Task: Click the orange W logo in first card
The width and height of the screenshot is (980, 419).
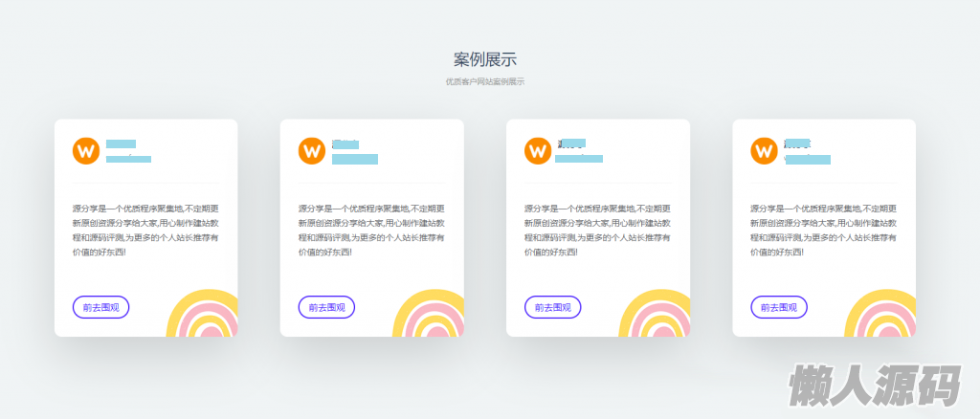Action: (86, 150)
